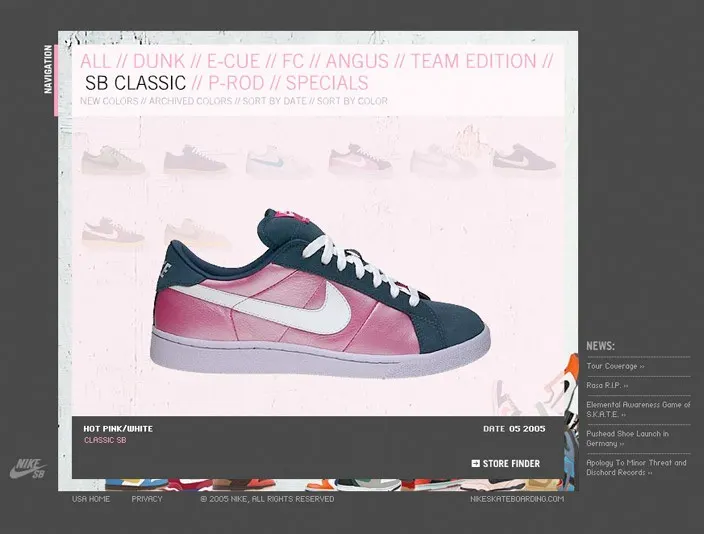704x534 pixels.
Task: Open Pushead Shoe Launch in Germany news
Action: (x=627, y=438)
